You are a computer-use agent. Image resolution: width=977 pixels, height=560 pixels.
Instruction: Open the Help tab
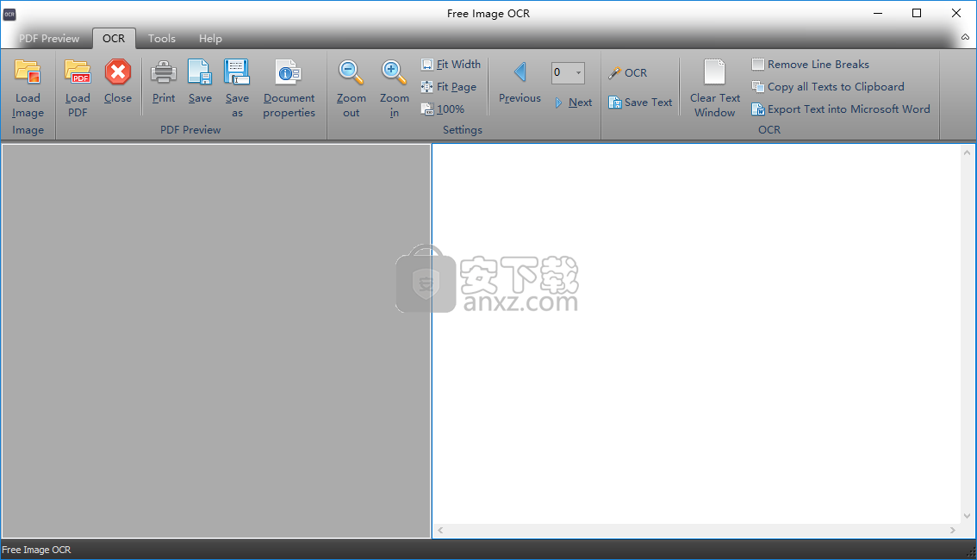click(210, 39)
